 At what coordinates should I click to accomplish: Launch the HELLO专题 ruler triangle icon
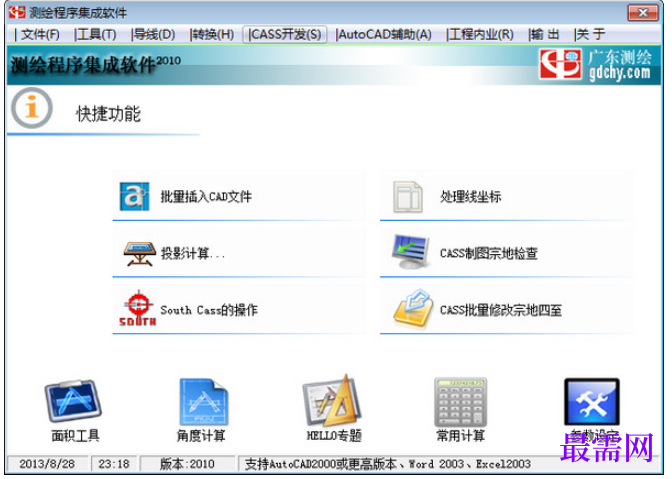tap(332, 401)
